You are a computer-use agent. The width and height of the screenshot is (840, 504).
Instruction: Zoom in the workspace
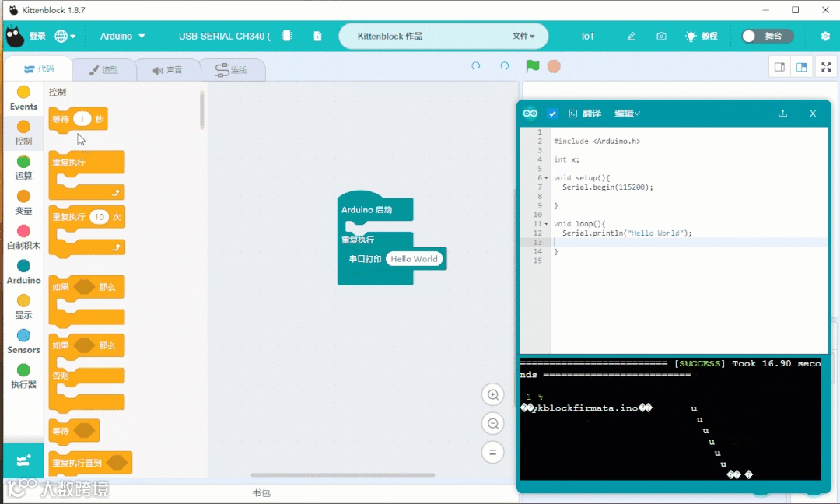[493, 395]
